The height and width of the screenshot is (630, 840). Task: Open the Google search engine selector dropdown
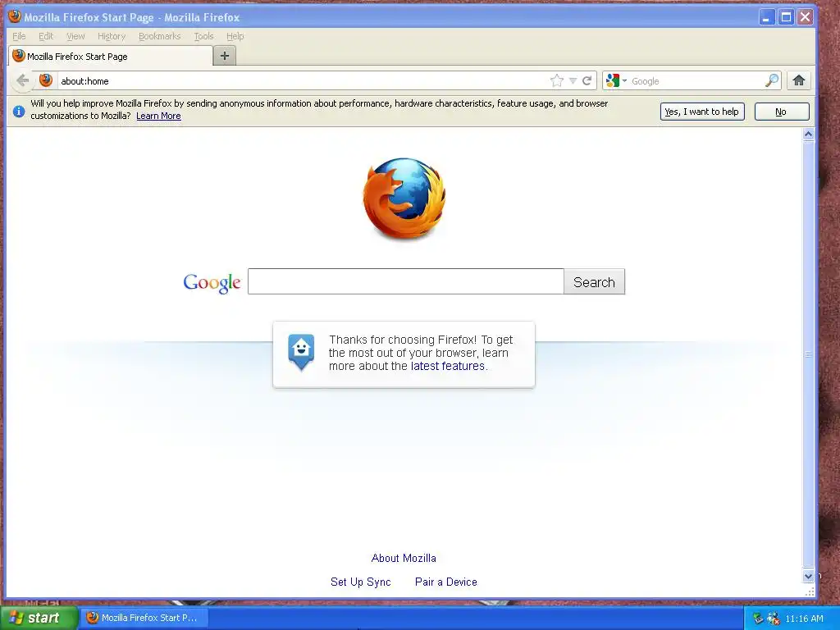click(616, 81)
